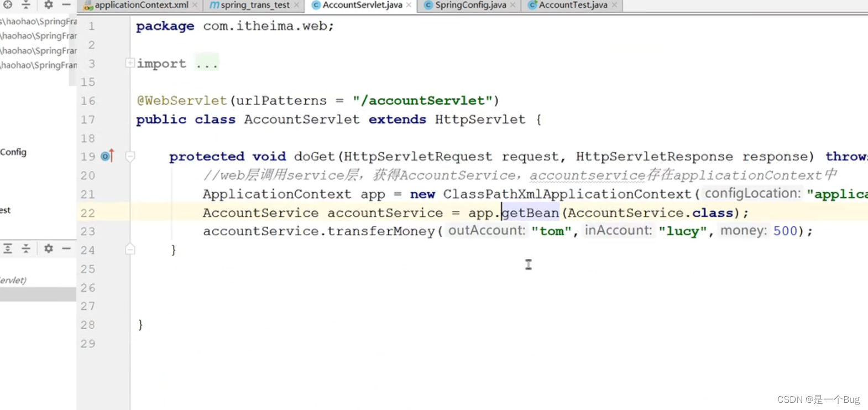Click the getBean method call
This screenshot has height=410, width=868.
[530, 213]
